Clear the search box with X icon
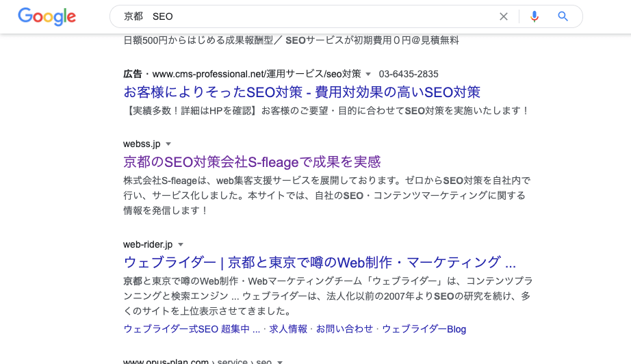This screenshot has height=364, width=631. pyautogui.click(x=504, y=16)
